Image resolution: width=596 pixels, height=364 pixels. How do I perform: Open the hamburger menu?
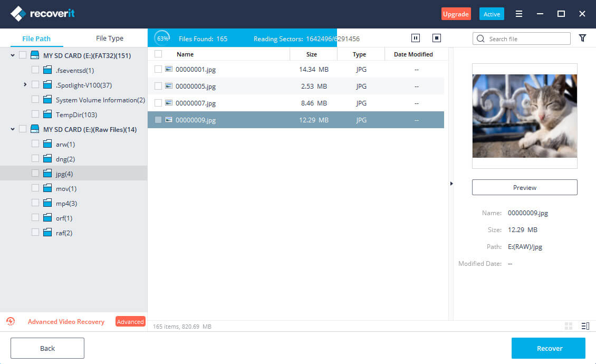pyautogui.click(x=519, y=14)
